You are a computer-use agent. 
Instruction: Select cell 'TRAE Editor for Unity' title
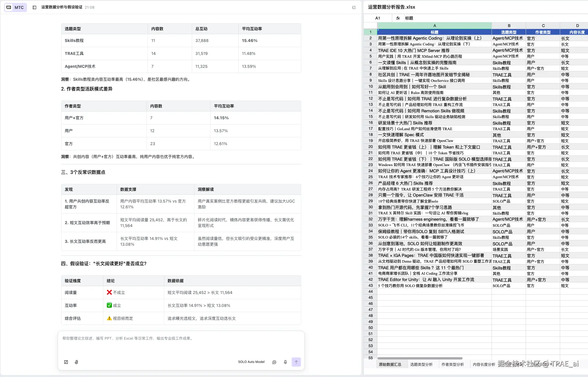[x=434, y=280]
